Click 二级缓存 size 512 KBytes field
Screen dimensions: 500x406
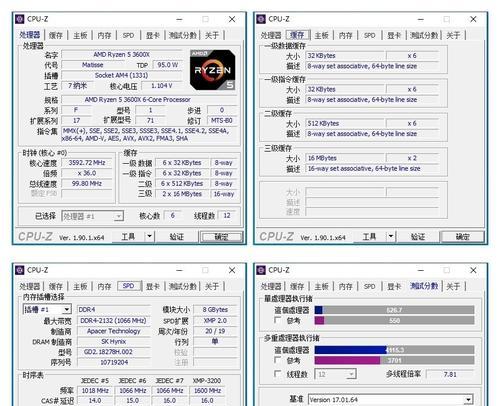pos(345,123)
